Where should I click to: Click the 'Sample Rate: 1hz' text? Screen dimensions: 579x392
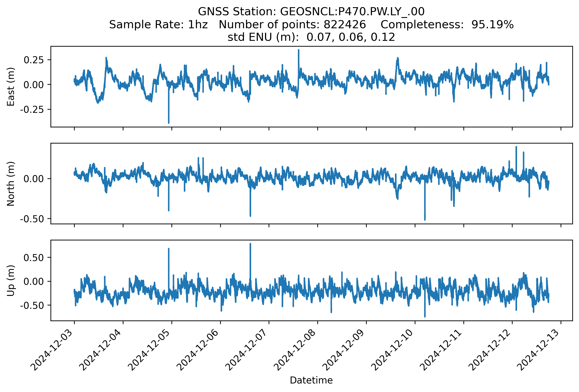pos(158,24)
